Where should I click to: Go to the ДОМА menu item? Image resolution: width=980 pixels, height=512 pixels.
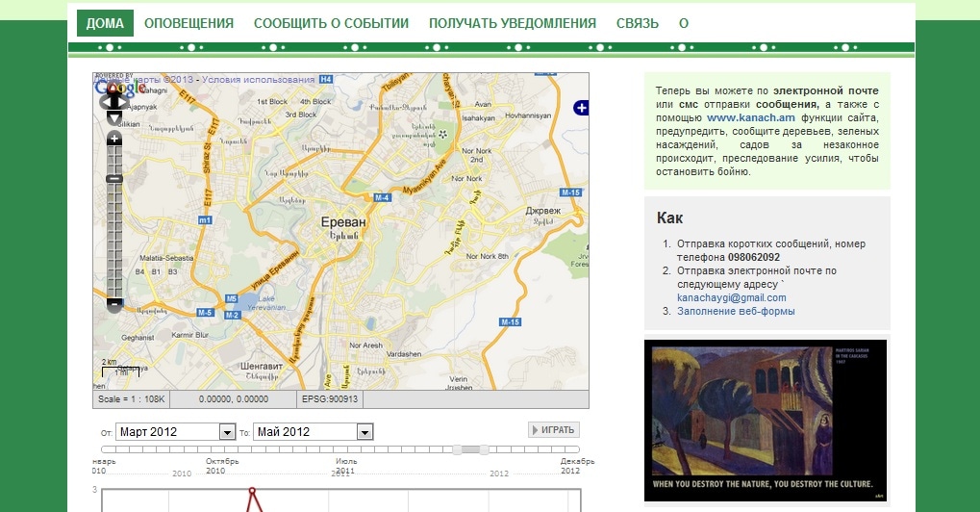point(105,23)
